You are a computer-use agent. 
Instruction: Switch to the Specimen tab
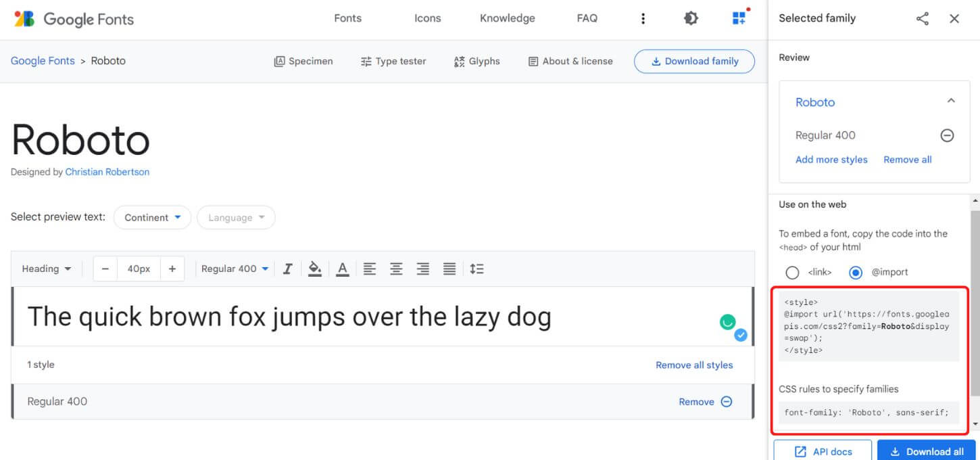(x=303, y=61)
